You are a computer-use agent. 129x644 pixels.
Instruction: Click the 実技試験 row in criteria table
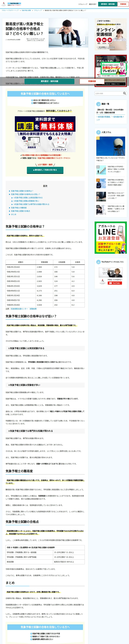(45, 562)
